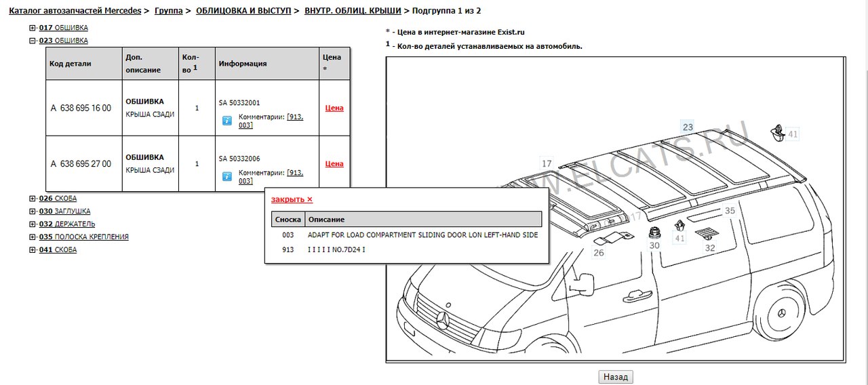Viewport: 868px width, 385px height.
Task: Click part code A 638 695 16 00
Action: pyautogui.click(x=81, y=108)
